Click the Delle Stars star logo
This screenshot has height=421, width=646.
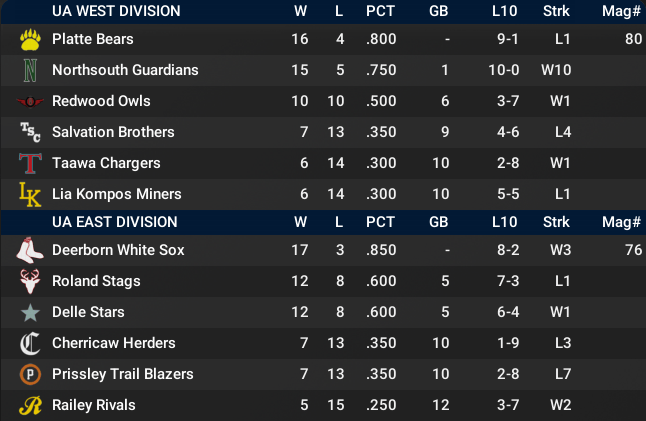(31, 313)
